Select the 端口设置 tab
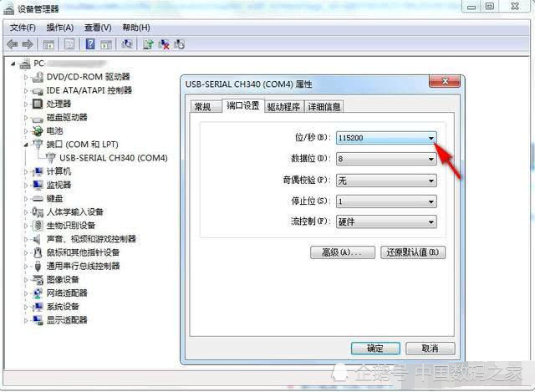The image size is (535, 392). click(243, 105)
